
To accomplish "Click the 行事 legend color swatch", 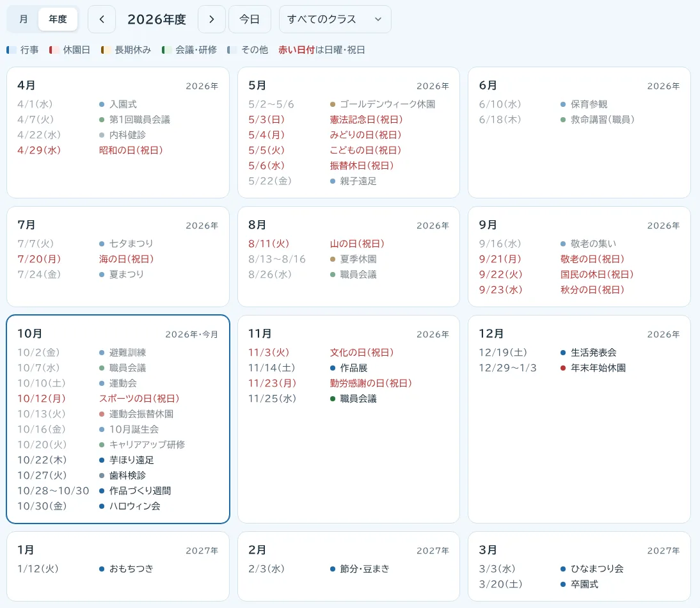I will point(12,50).
